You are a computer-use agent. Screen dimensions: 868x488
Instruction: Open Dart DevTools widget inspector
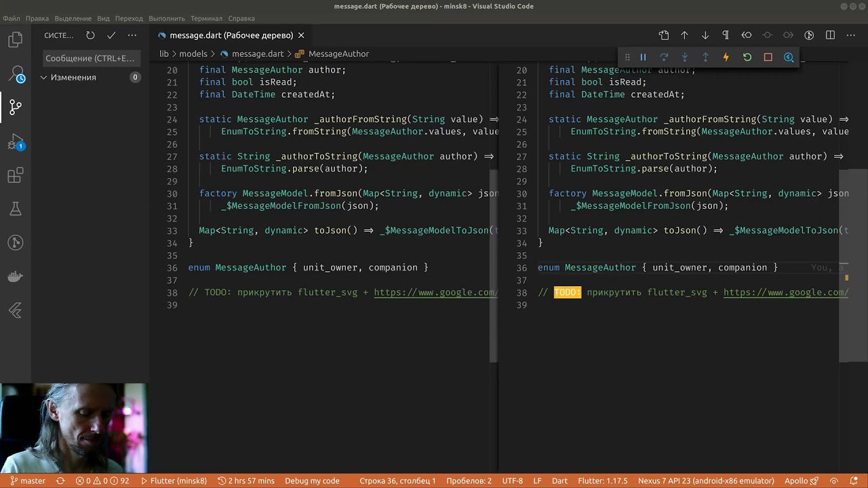pos(789,58)
